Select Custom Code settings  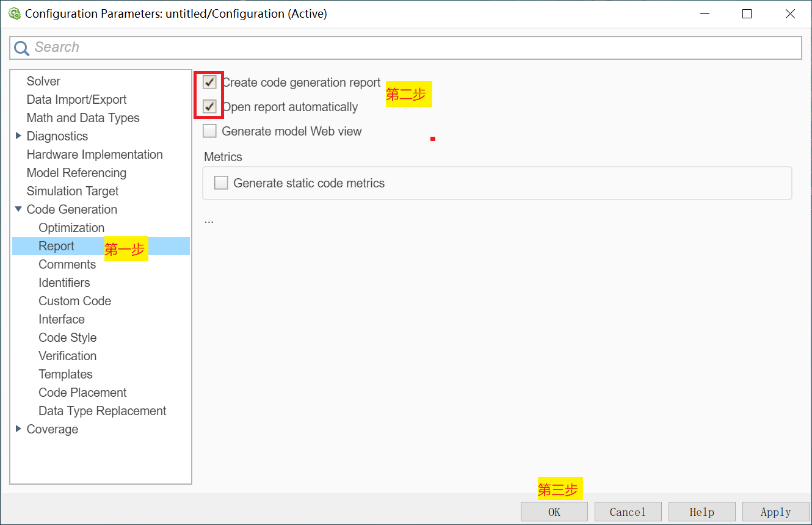click(x=74, y=301)
